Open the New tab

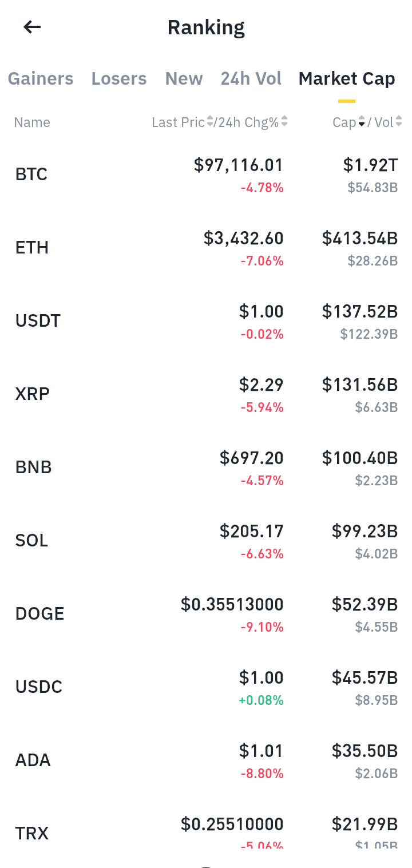tap(184, 78)
